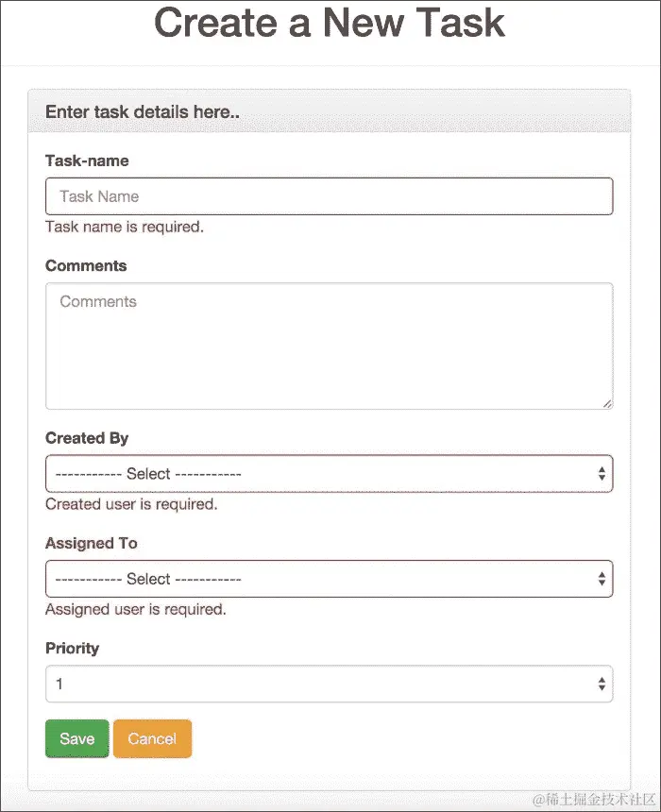Viewport: 661px width, 812px height.
Task: Click inside the Task Name input field
Action: pos(329,196)
